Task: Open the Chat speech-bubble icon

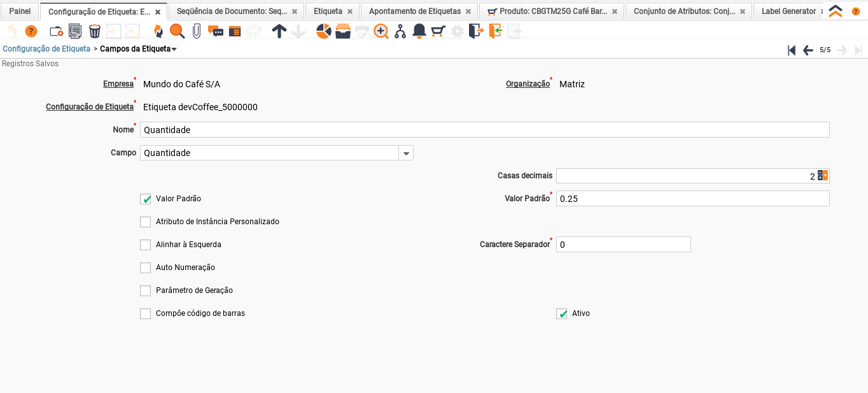Action: tap(216, 31)
